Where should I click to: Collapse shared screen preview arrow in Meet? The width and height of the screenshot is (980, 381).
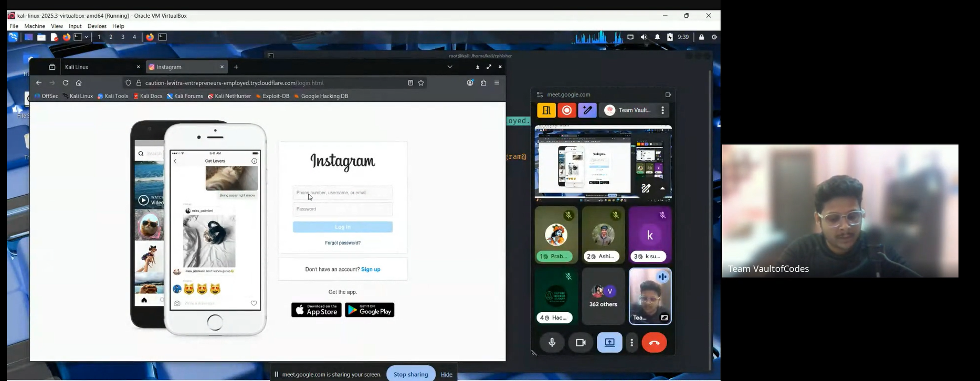pos(662,188)
